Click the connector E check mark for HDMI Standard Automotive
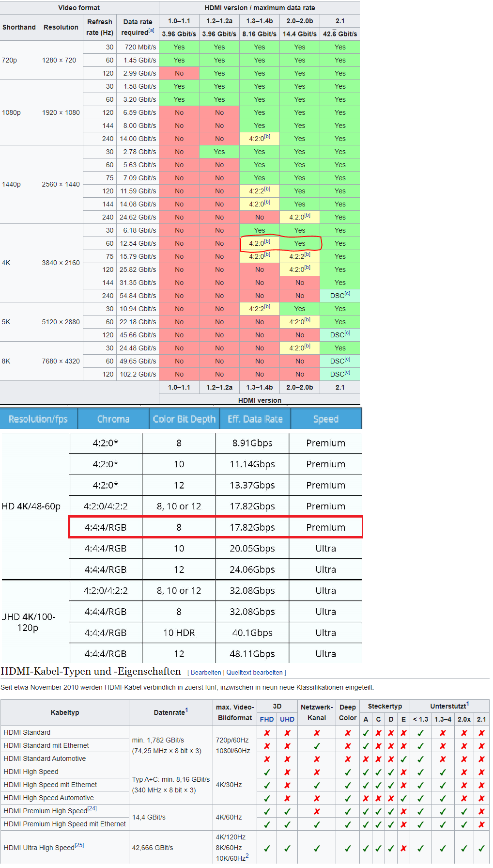 (403, 759)
